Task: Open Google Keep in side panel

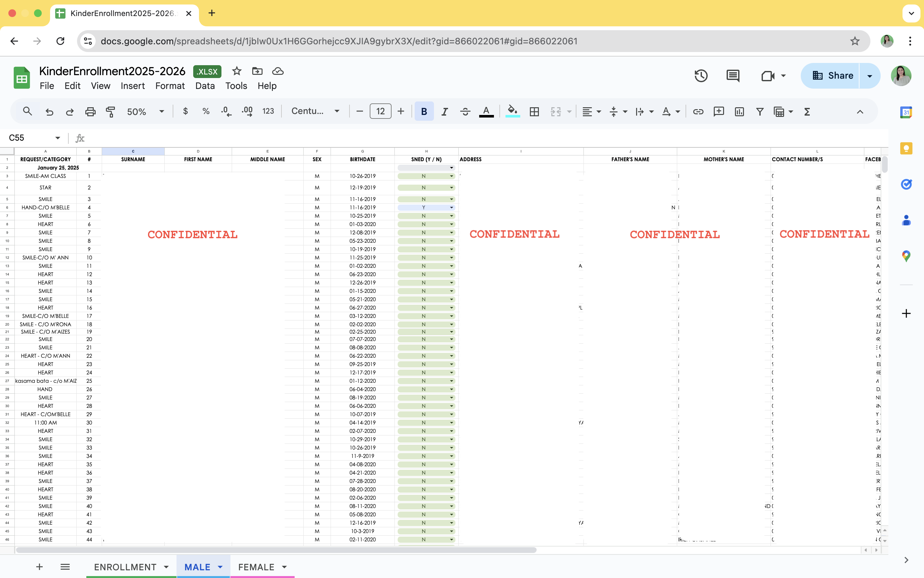Action: click(x=906, y=148)
